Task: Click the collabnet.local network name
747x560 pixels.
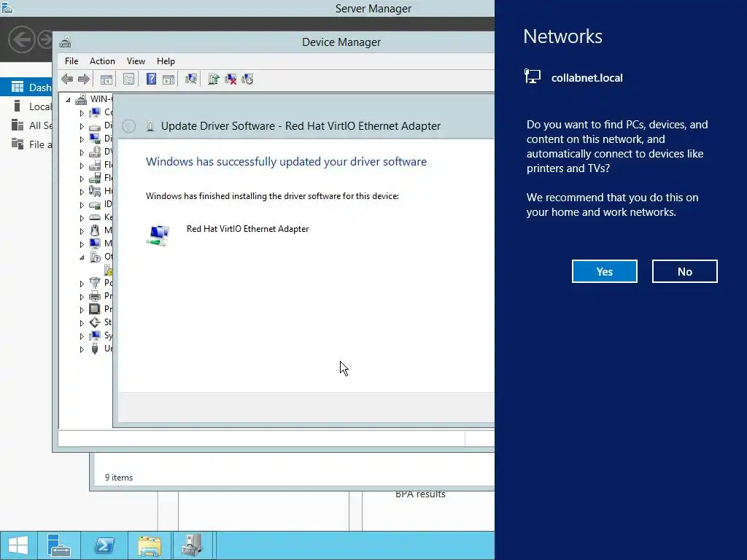Action: (587, 77)
